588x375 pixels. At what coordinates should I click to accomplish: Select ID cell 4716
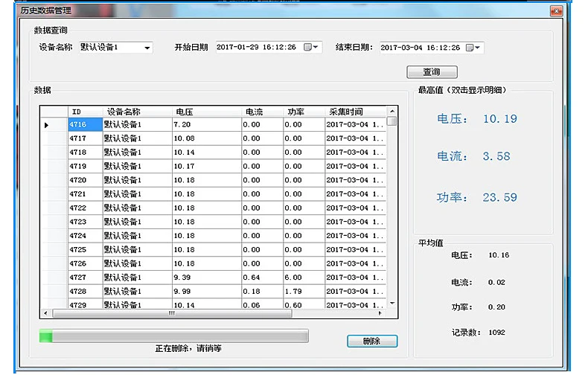pyautogui.click(x=85, y=124)
